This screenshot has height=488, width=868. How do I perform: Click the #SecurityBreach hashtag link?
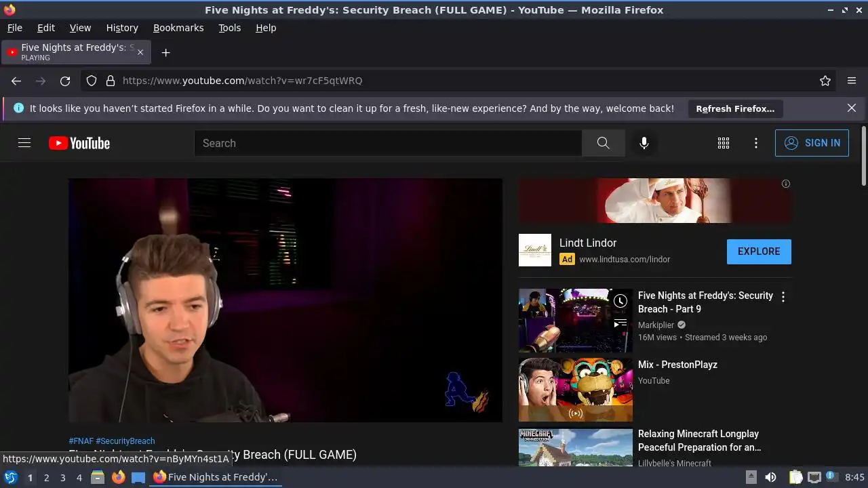125,441
